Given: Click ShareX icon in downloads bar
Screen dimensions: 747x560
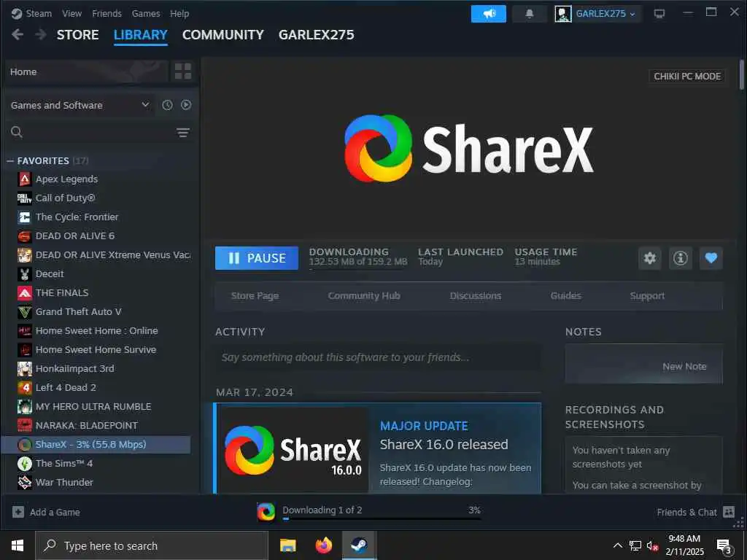Looking at the screenshot, I should click(266, 512).
